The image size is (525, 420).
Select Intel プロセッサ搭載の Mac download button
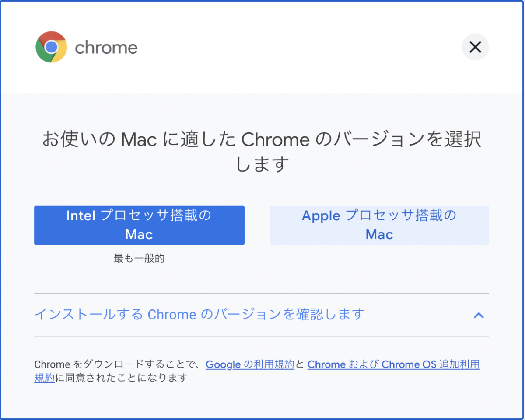click(x=139, y=225)
